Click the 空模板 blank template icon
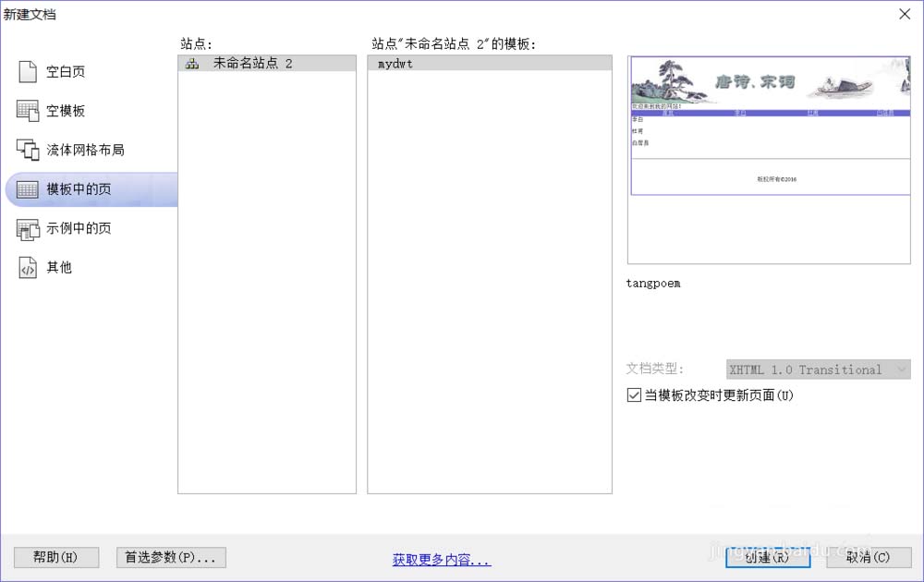 [28, 111]
